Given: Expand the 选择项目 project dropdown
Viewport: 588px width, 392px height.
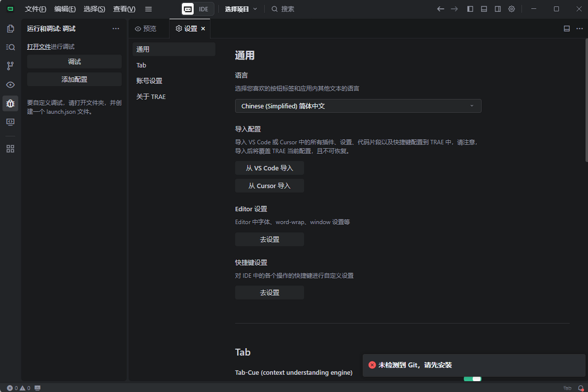Looking at the screenshot, I should [x=241, y=9].
